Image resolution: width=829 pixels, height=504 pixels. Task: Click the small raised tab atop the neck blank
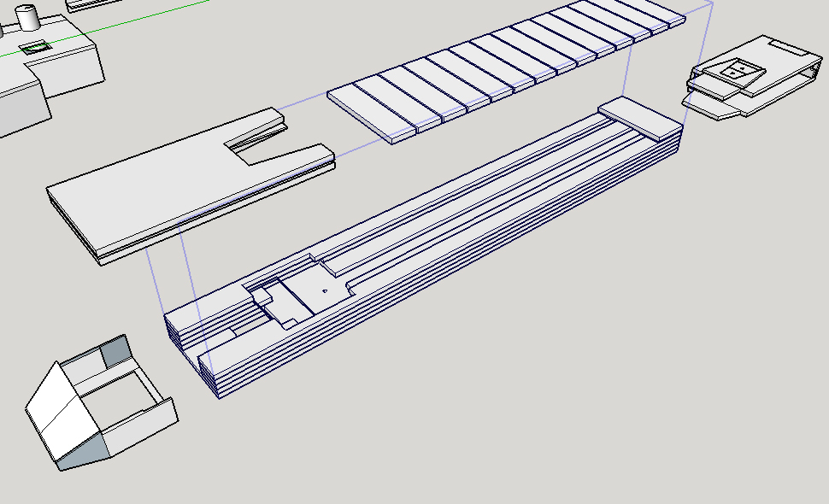(632, 115)
